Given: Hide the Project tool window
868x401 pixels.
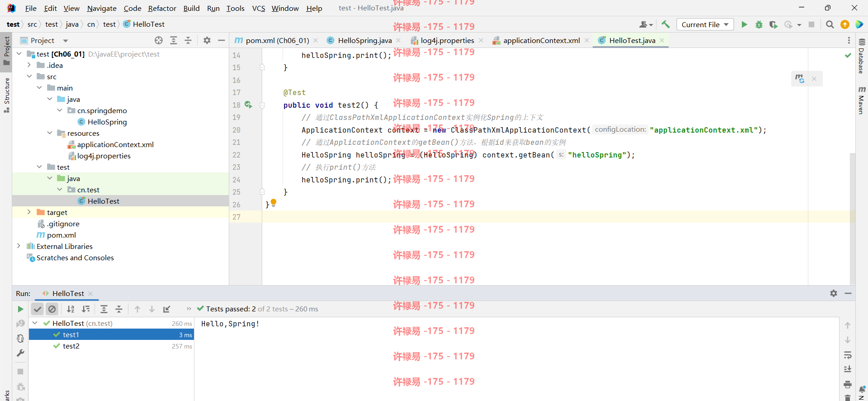Looking at the screenshot, I should 221,40.
